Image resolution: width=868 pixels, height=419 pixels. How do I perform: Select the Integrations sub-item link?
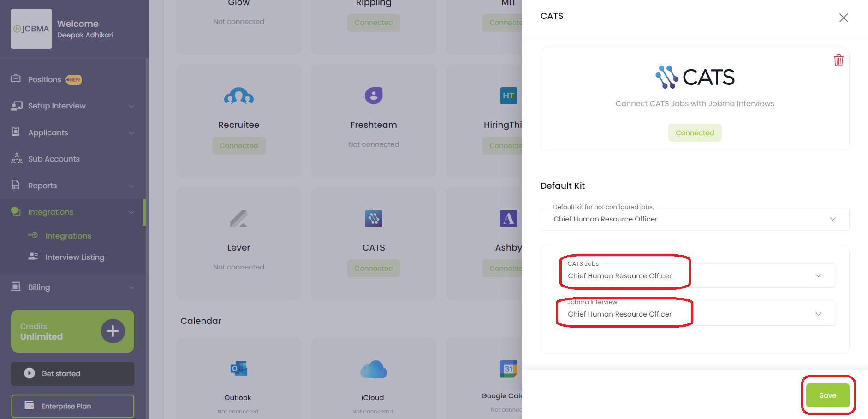68,236
